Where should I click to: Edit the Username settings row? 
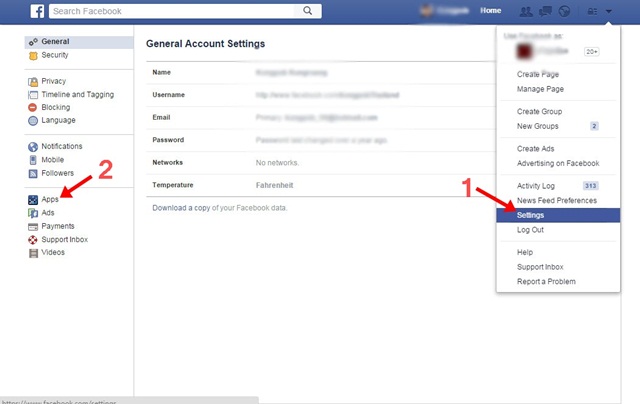pyautogui.click(x=321, y=95)
